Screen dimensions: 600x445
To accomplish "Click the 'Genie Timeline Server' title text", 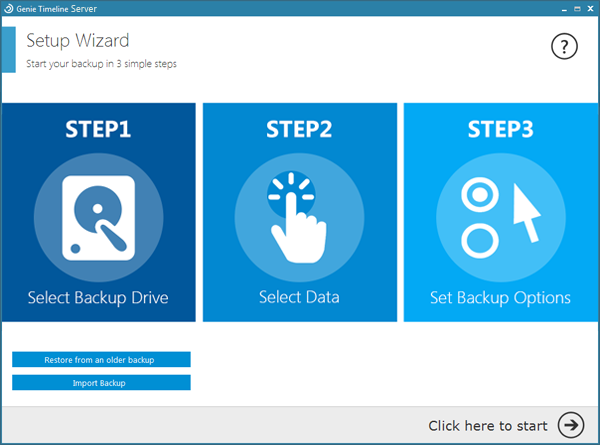I will [57, 9].
